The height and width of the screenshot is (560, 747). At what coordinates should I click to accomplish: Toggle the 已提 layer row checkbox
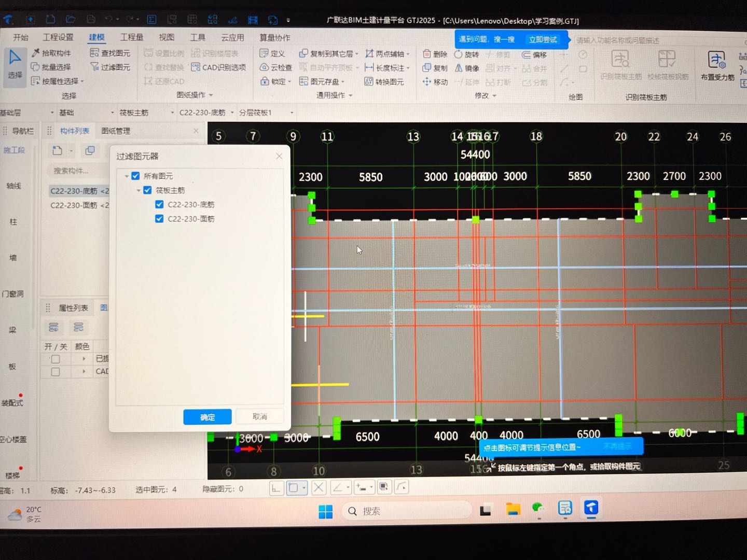point(56,359)
